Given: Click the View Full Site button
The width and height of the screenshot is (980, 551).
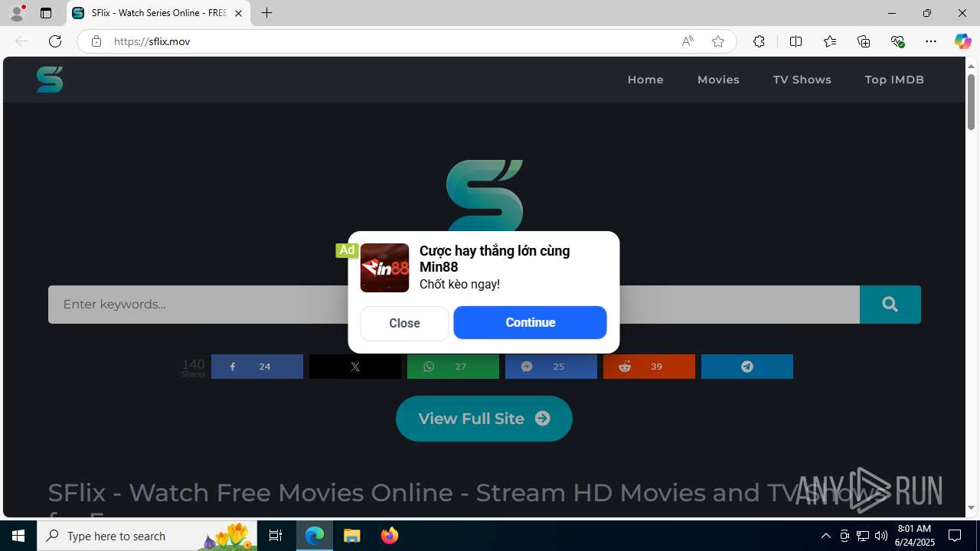Looking at the screenshot, I should (484, 419).
